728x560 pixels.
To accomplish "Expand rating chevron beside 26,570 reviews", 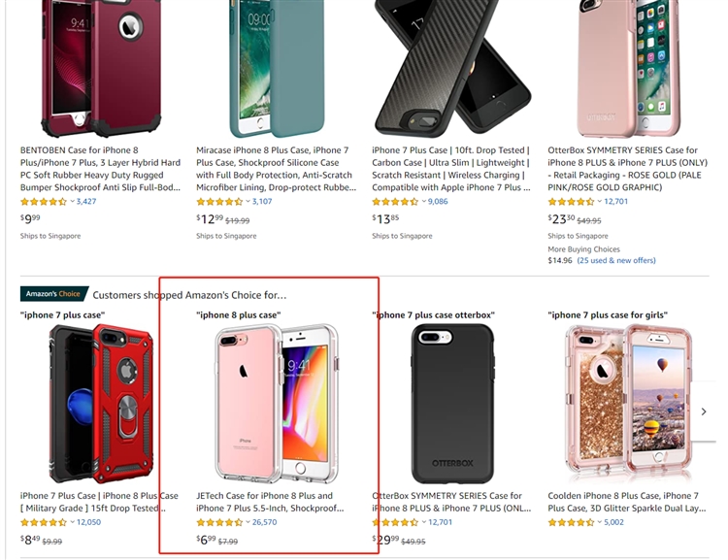I will point(248,522).
